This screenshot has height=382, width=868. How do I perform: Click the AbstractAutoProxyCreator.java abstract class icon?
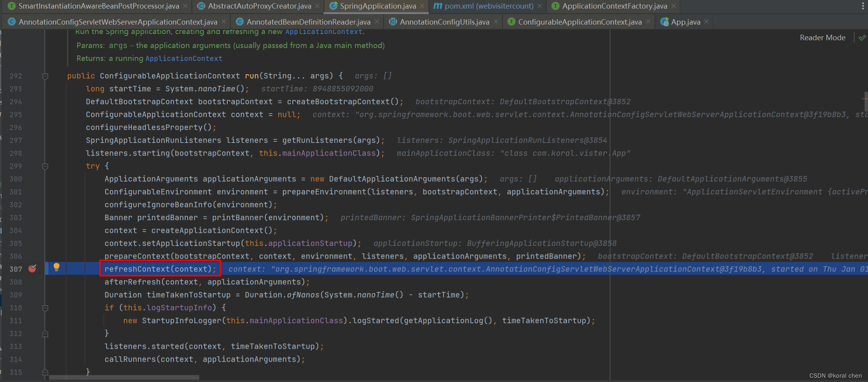tap(201, 6)
